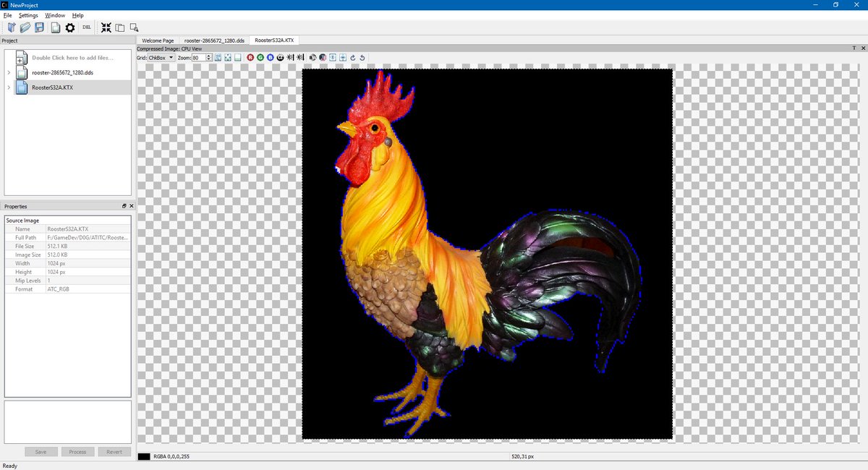Open the File menu

click(7, 15)
